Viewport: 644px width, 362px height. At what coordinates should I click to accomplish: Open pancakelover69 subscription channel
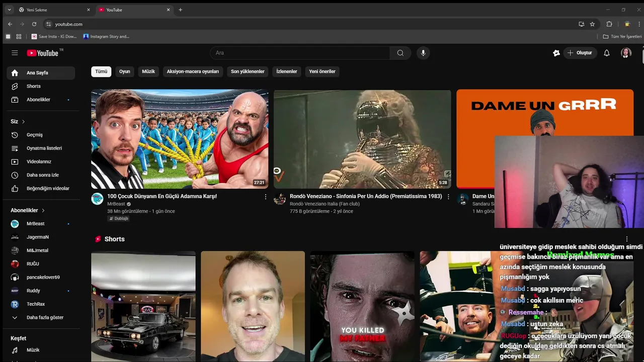41,277
